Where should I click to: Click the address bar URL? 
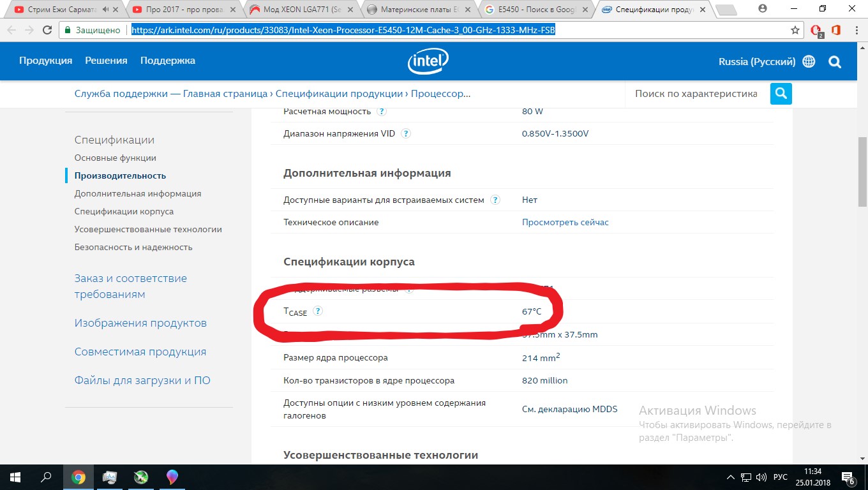pyautogui.click(x=344, y=30)
